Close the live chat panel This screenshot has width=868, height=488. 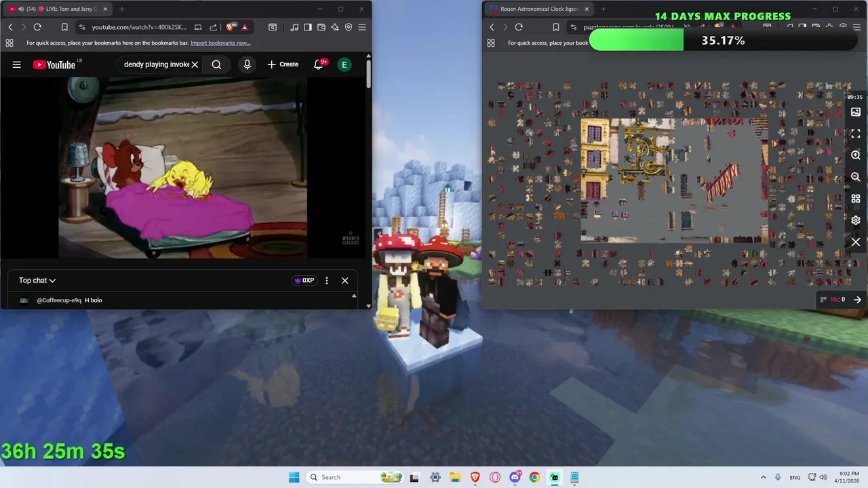[x=344, y=280]
